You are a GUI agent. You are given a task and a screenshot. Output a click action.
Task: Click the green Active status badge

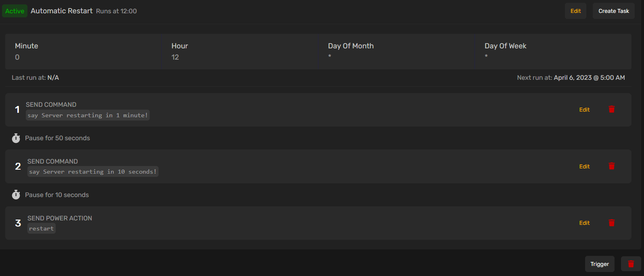(x=15, y=11)
